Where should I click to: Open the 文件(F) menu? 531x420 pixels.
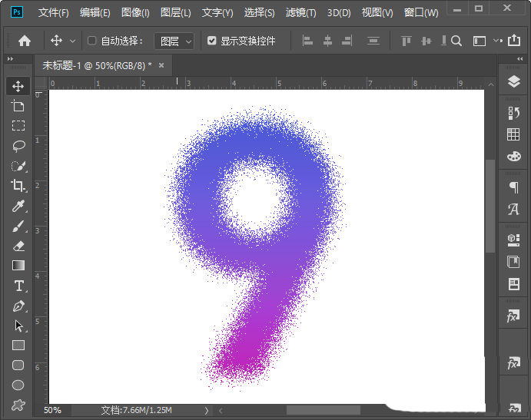[x=53, y=13]
